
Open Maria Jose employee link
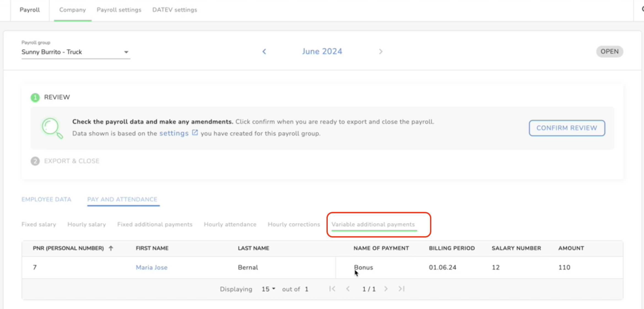point(151,267)
